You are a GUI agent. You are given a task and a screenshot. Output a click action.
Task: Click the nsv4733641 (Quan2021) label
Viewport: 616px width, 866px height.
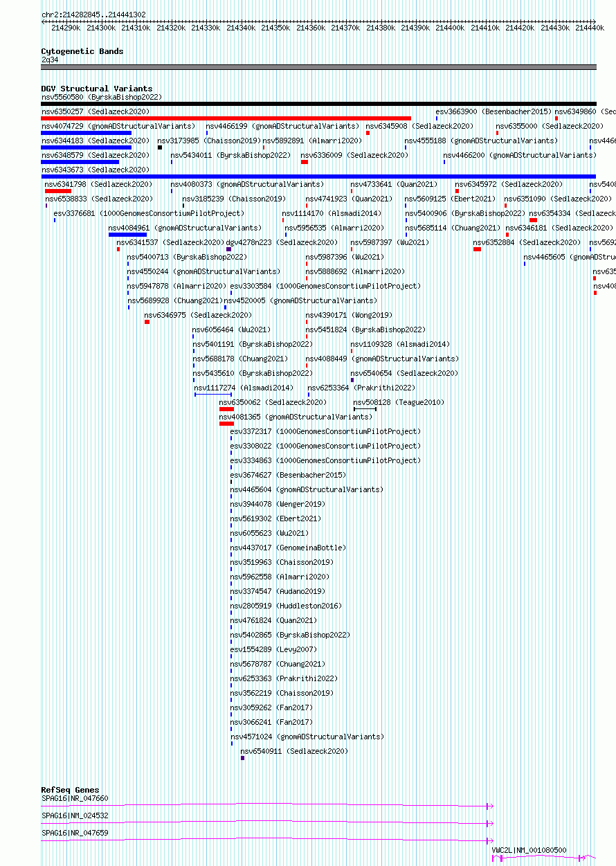click(394, 184)
